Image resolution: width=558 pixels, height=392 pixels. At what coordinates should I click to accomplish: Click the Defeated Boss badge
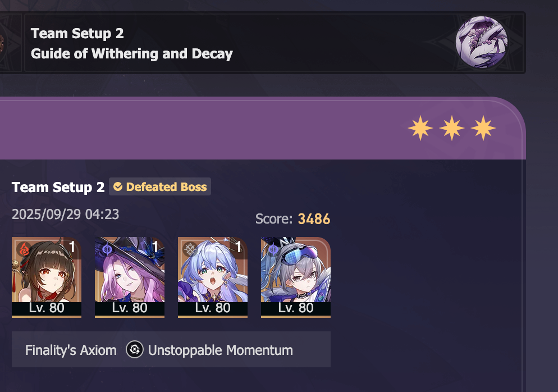tap(160, 186)
